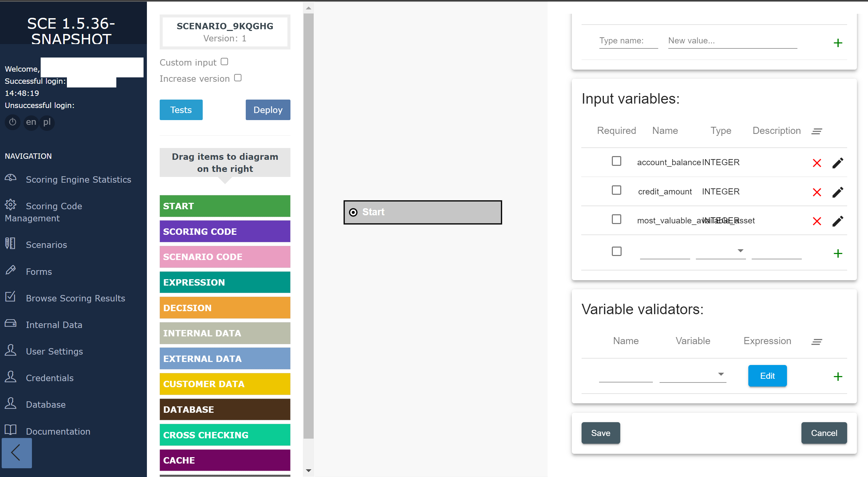Mark account_balance as required
The width and height of the screenshot is (868, 477).
pos(616,161)
